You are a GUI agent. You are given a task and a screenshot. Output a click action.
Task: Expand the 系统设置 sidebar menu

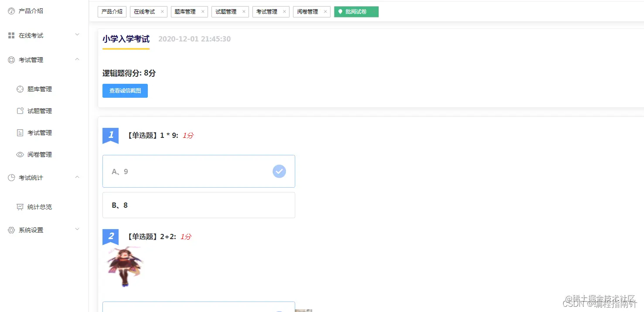77,230
